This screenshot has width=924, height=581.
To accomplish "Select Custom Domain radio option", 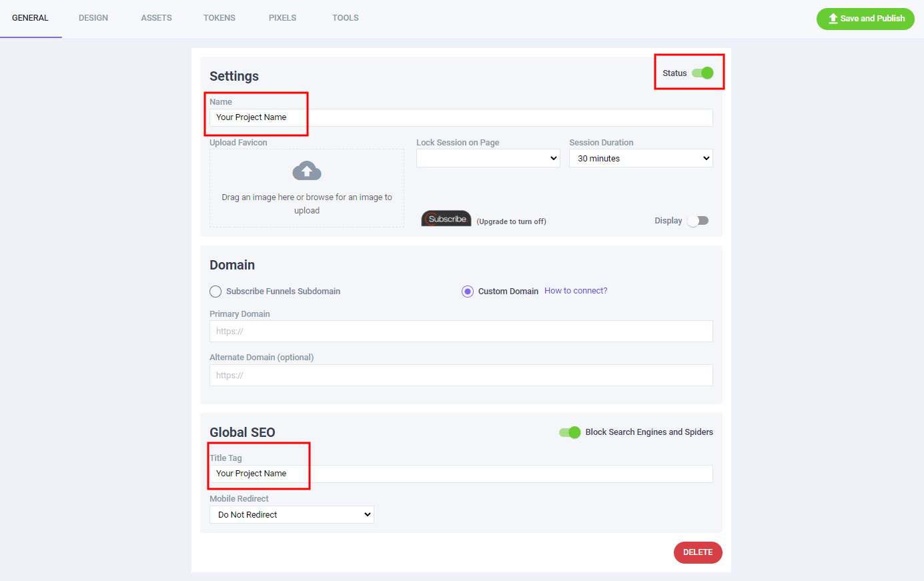I will [468, 292].
